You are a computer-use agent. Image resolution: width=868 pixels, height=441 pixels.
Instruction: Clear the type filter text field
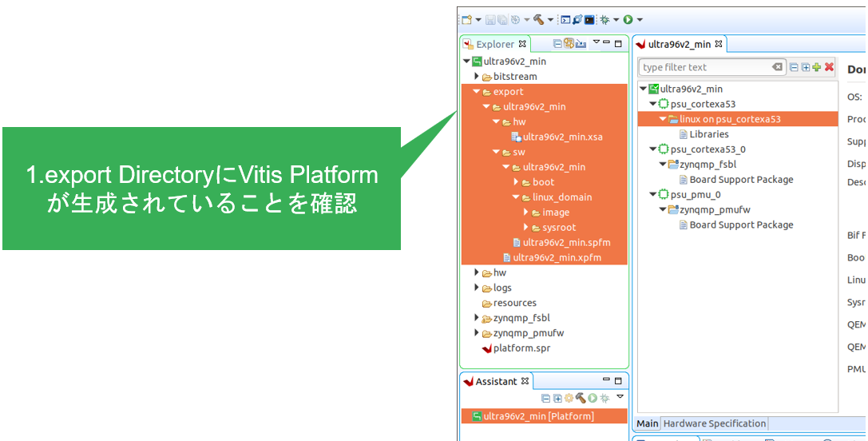click(778, 67)
